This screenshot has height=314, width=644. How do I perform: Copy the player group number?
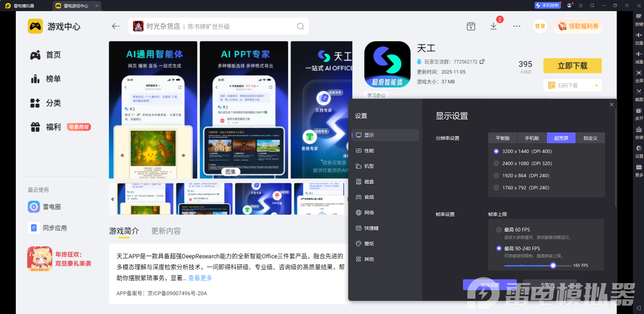(x=482, y=62)
